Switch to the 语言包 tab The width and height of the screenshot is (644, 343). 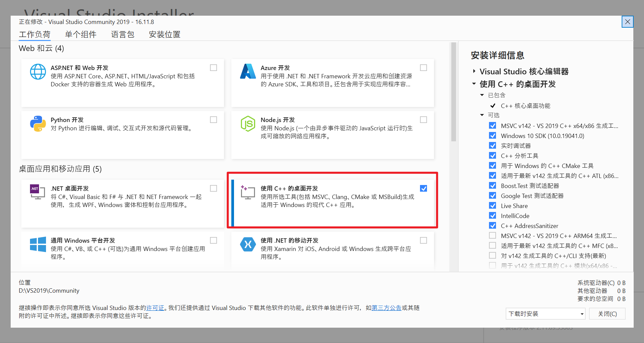pos(123,34)
